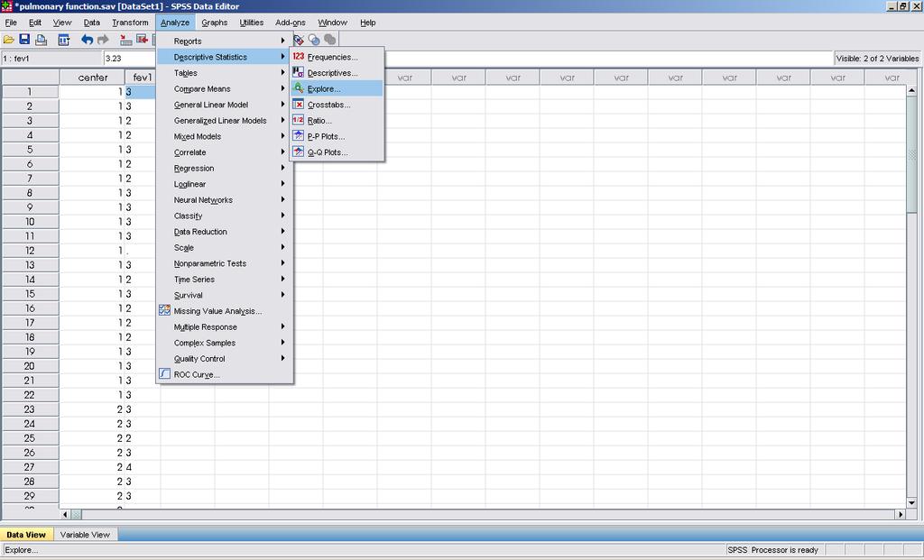
Task: Open the Add-ons menu
Action: (291, 23)
